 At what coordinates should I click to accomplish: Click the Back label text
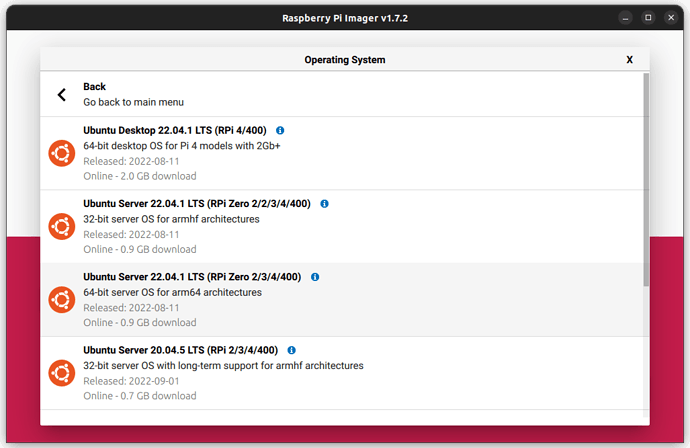pos(94,87)
